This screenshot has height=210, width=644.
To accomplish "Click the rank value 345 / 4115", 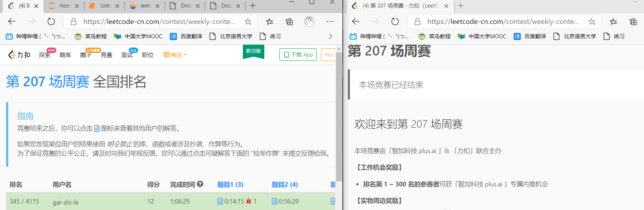I will pyautogui.click(x=24, y=201).
